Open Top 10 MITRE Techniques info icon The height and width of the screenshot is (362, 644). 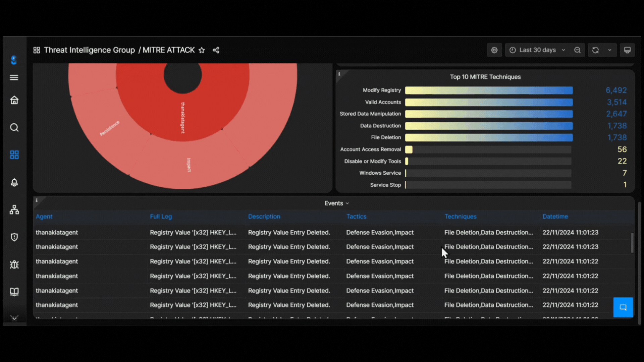tap(339, 74)
